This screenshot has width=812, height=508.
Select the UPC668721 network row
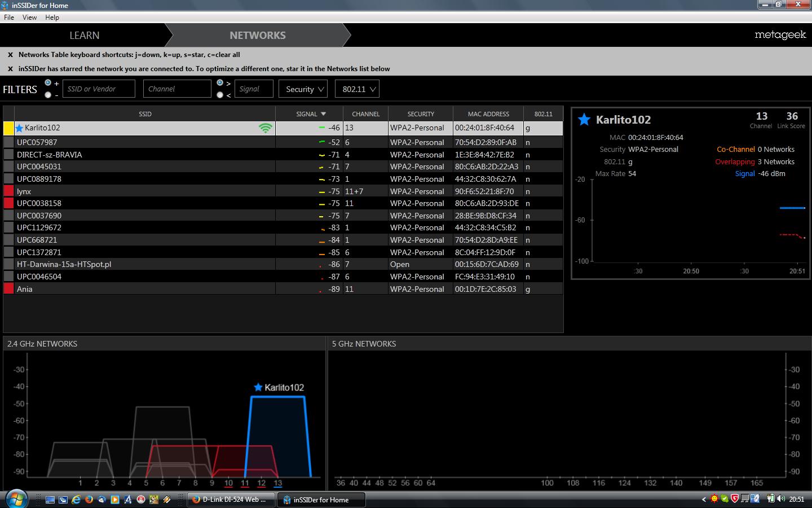pos(283,240)
